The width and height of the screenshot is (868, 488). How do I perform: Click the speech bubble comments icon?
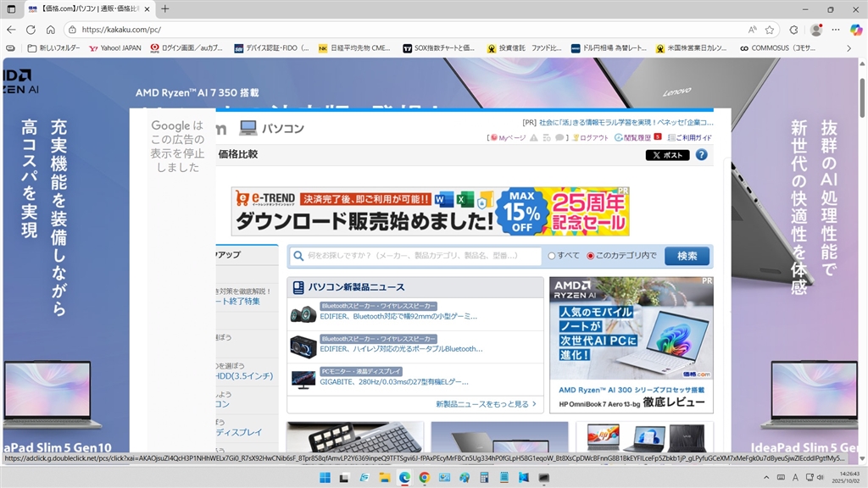click(559, 138)
